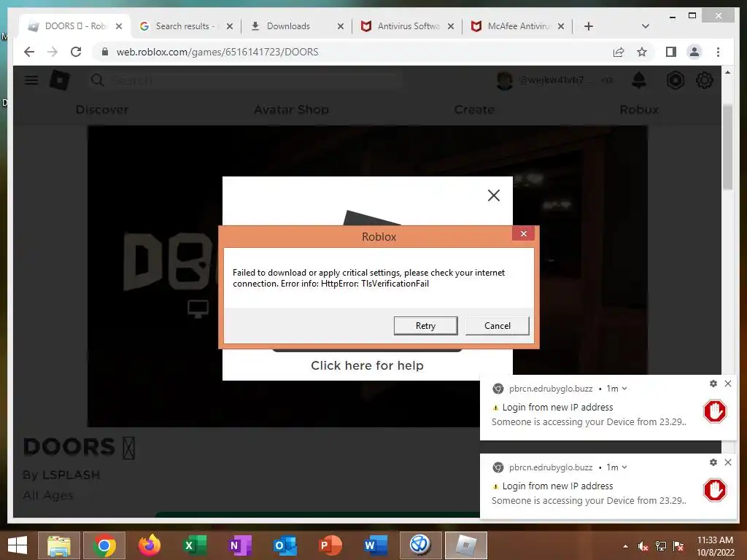Close the DOORS tab
The width and height of the screenshot is (747, 560).
coord(119,26)
